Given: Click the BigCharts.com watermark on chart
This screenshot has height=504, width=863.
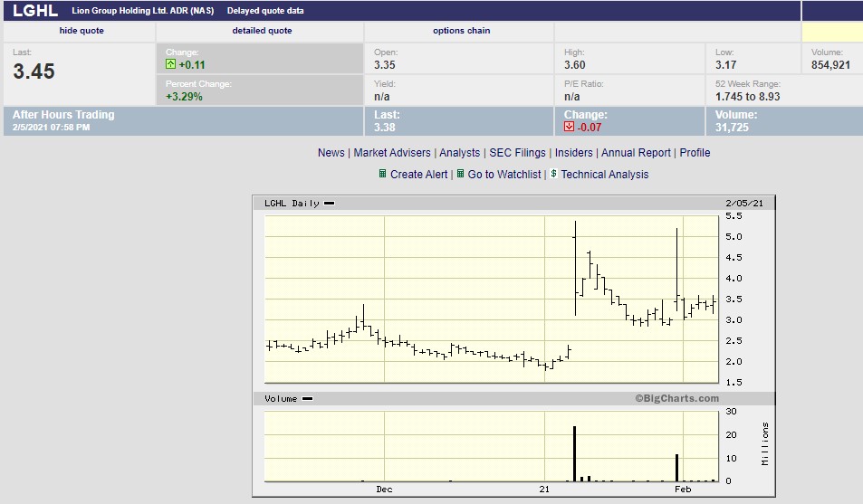Looking at the screenshot, I should (x=676, y=398).
